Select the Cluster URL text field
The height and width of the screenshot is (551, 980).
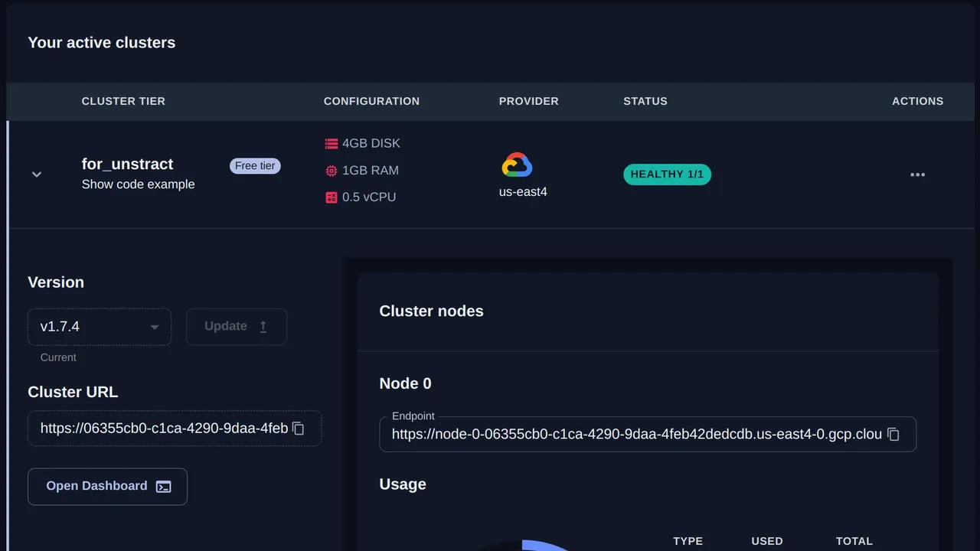pos(175,429)
